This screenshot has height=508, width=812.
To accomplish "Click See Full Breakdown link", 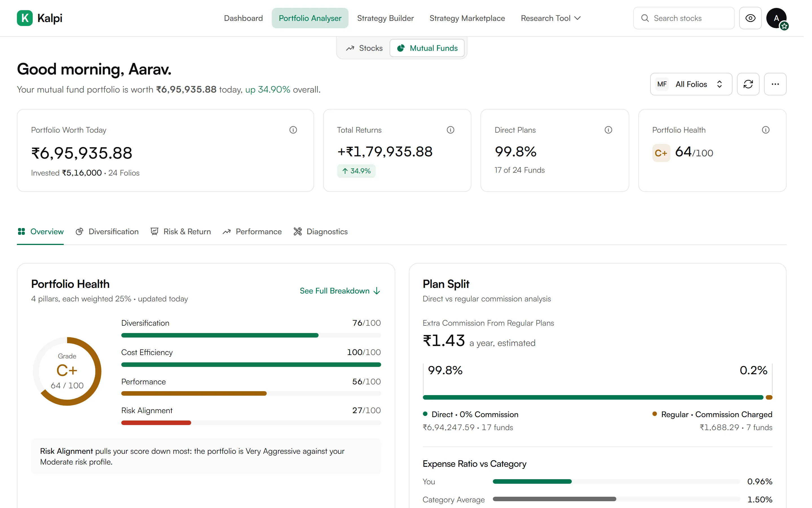I will pos(340,291).
